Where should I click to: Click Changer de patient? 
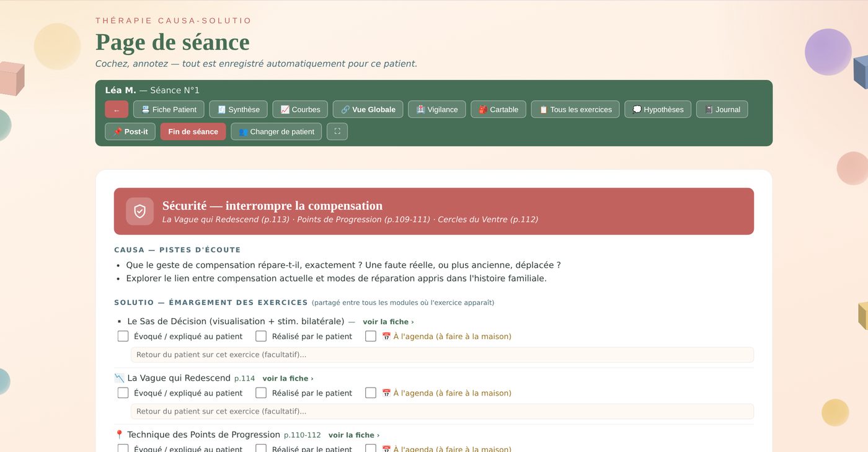276,131
